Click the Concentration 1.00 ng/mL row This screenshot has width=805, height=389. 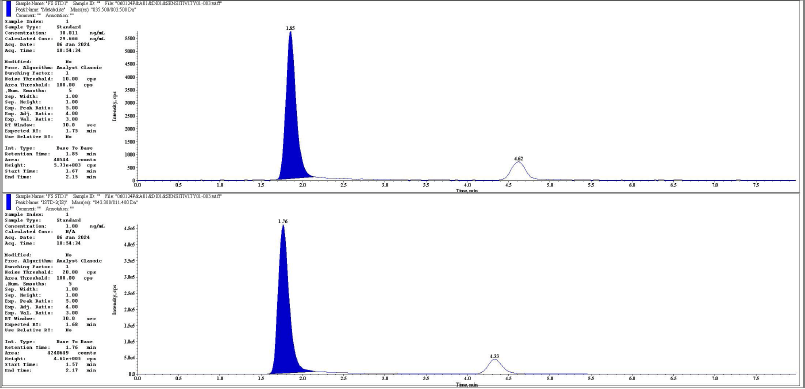click(55, 226)
